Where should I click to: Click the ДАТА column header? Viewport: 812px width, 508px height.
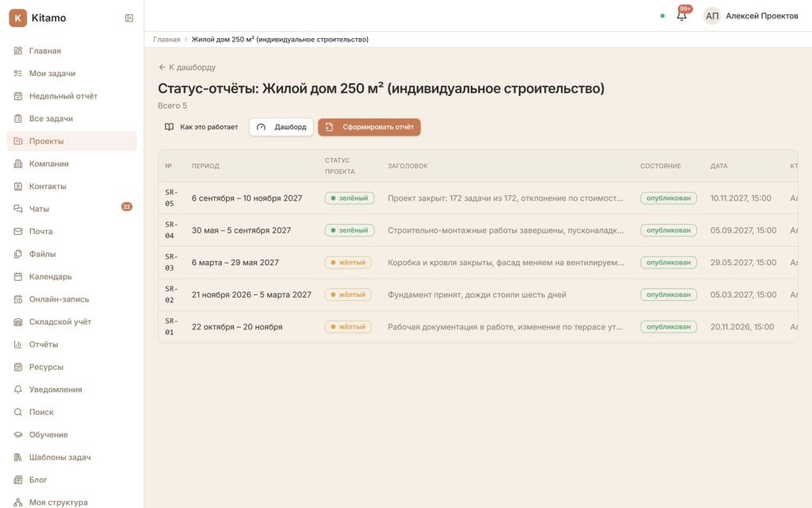[x=718, y=166]
